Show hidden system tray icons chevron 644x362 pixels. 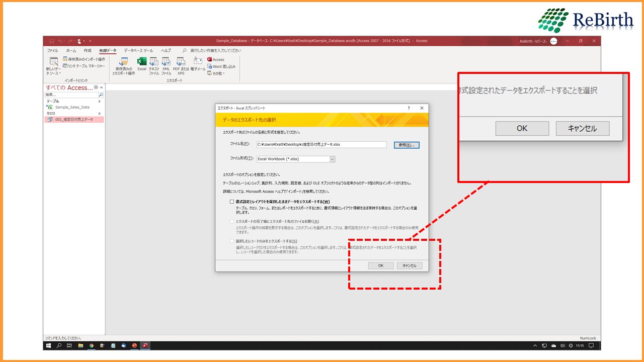(535, 346)
